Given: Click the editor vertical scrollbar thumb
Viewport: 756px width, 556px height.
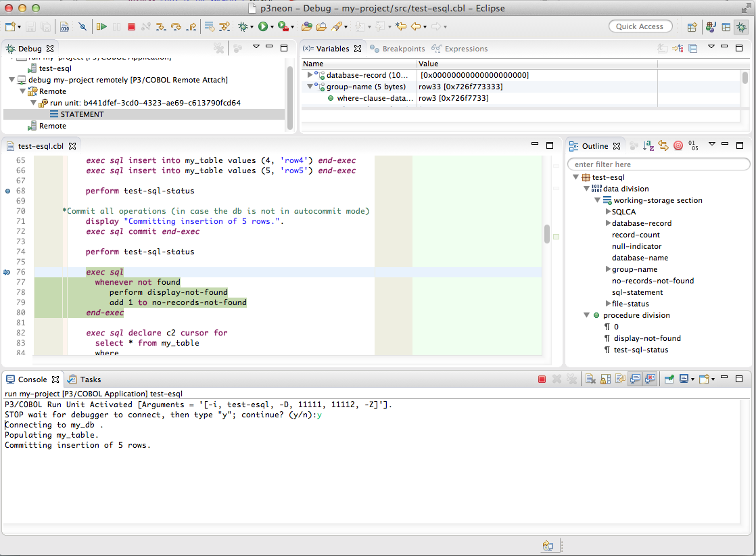Looking at the screenshot, I should click(547, 234).
